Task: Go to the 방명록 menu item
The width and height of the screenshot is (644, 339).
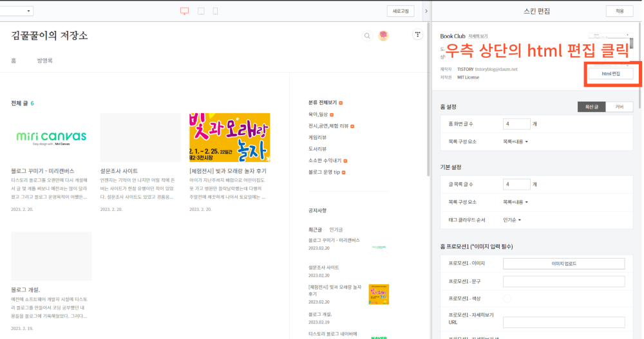Action: 45,60
